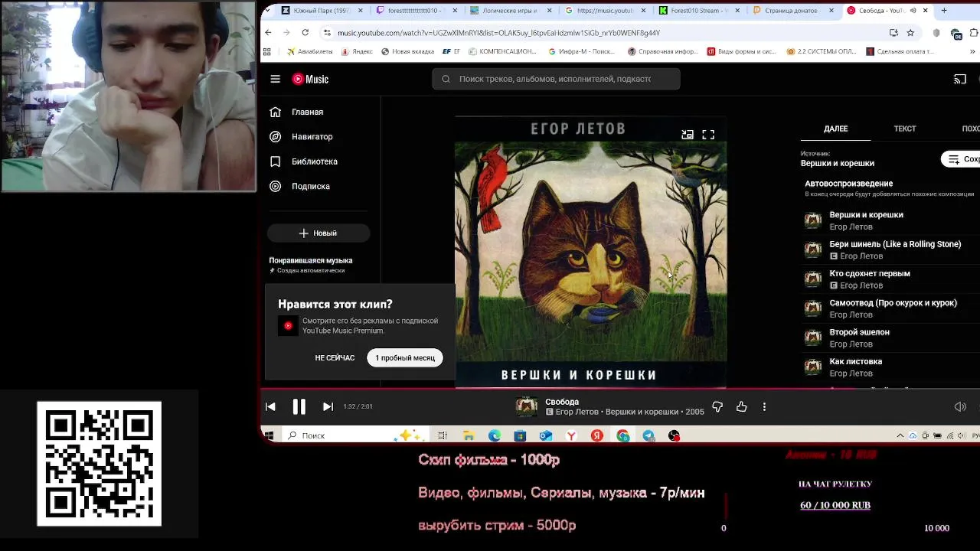This screenshot has height=551, width=980.
Task: Seek on the red song progress bar
Action: coord(620,389)
